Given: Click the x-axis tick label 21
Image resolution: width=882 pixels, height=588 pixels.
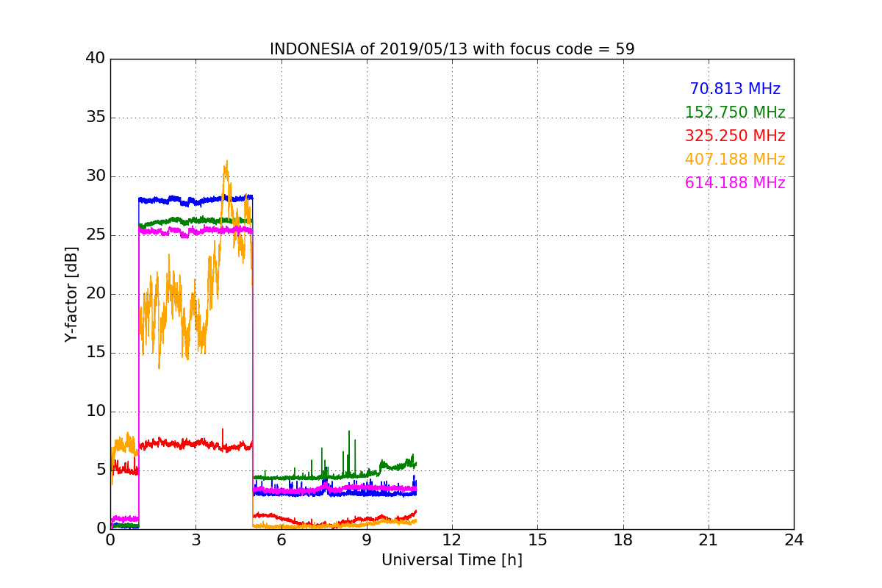Looking at the screenshot, I should (x=709, y=540).
